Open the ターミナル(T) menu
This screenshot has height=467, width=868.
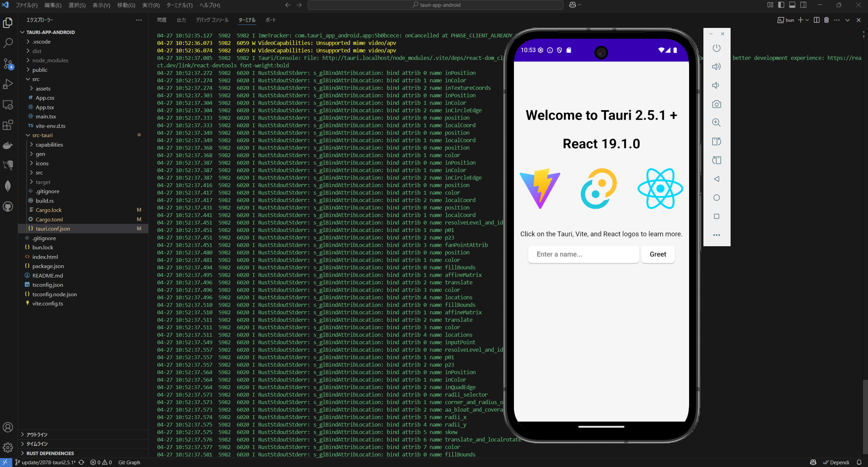tap(179, 5)
